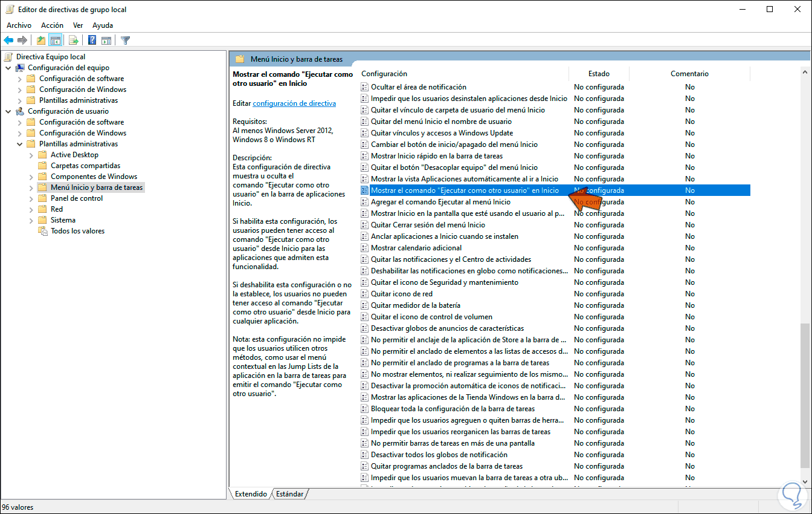The image size is (812, 514).
Task: Switch to the "Estándar" tab
Action: point(289,493)
